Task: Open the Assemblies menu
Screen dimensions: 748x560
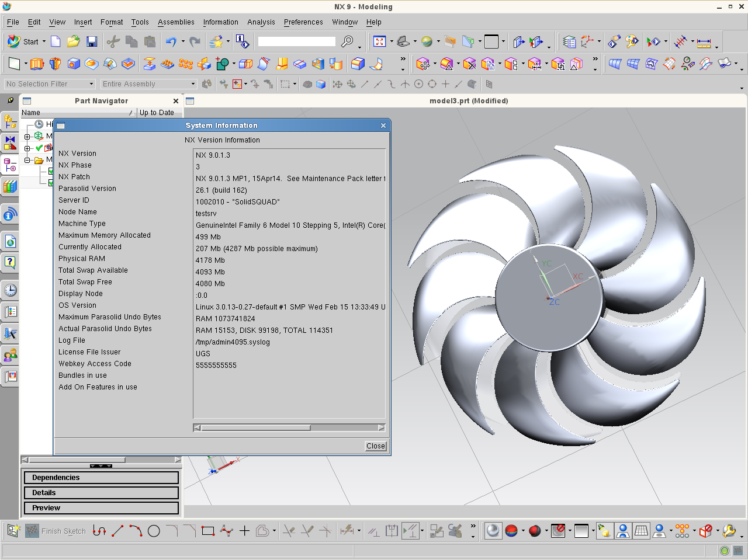Action: pyautogui.click(x=176, y=22)
